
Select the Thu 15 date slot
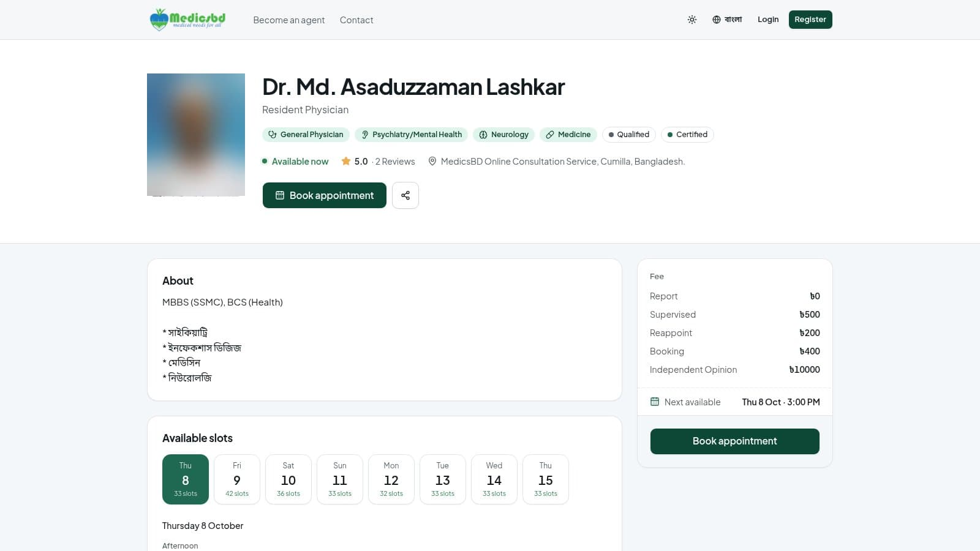(546, 479)
